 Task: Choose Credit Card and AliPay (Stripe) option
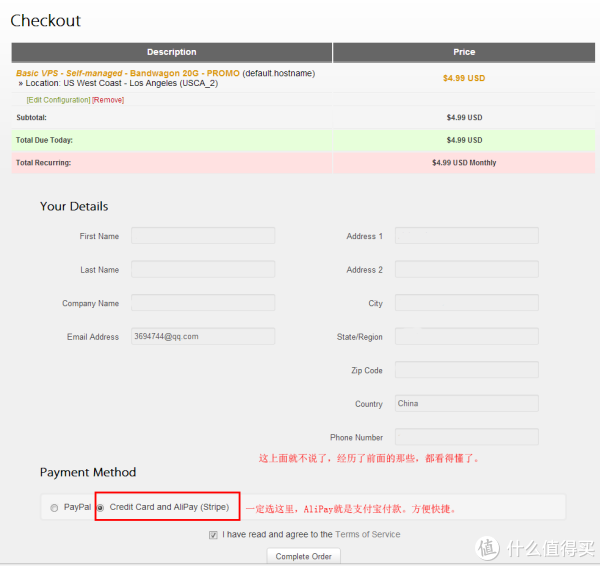point(100,508)
